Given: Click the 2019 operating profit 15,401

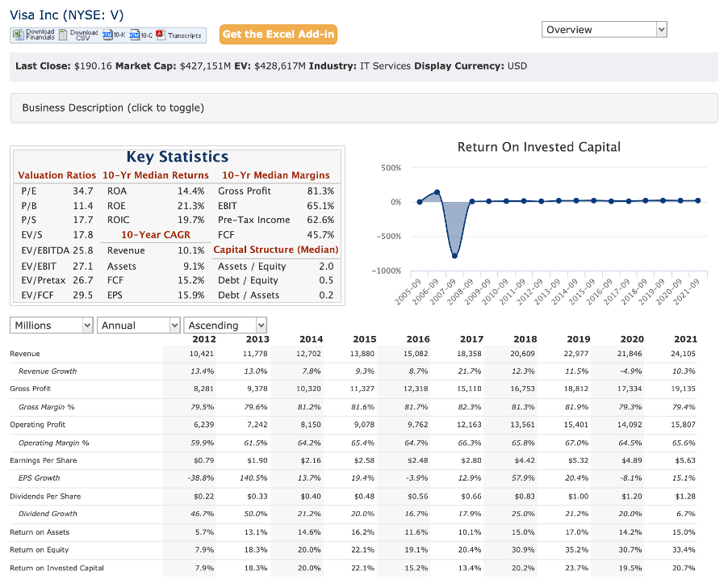Looking at the screenshot, I should point(575,425).
